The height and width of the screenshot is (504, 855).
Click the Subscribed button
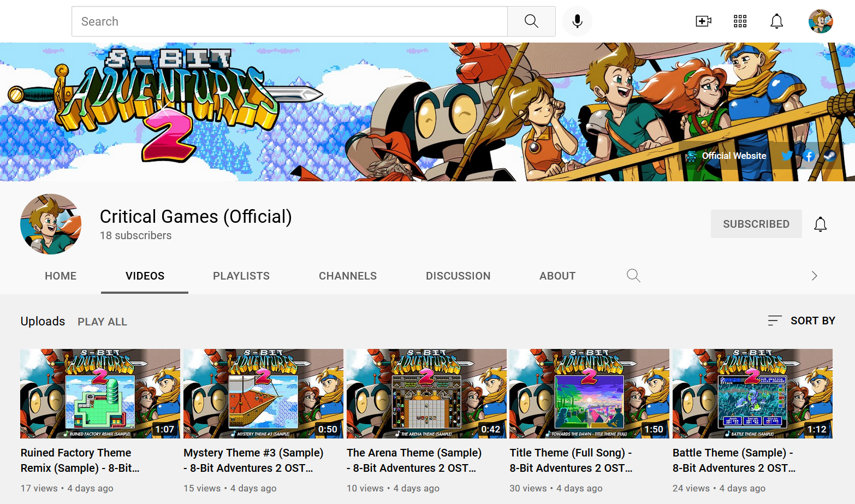tap(756, 224)
